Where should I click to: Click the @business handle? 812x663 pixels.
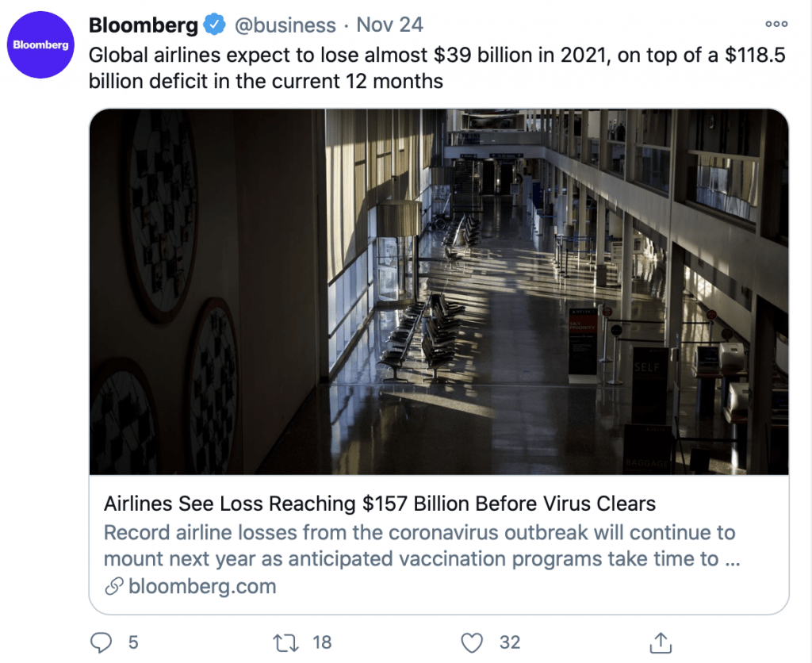tap(285, 25)
